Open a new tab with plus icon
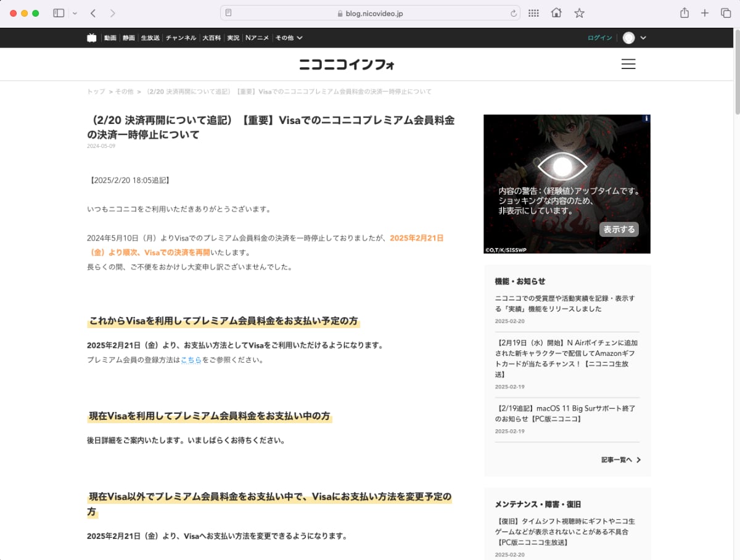 coord(705,13)
